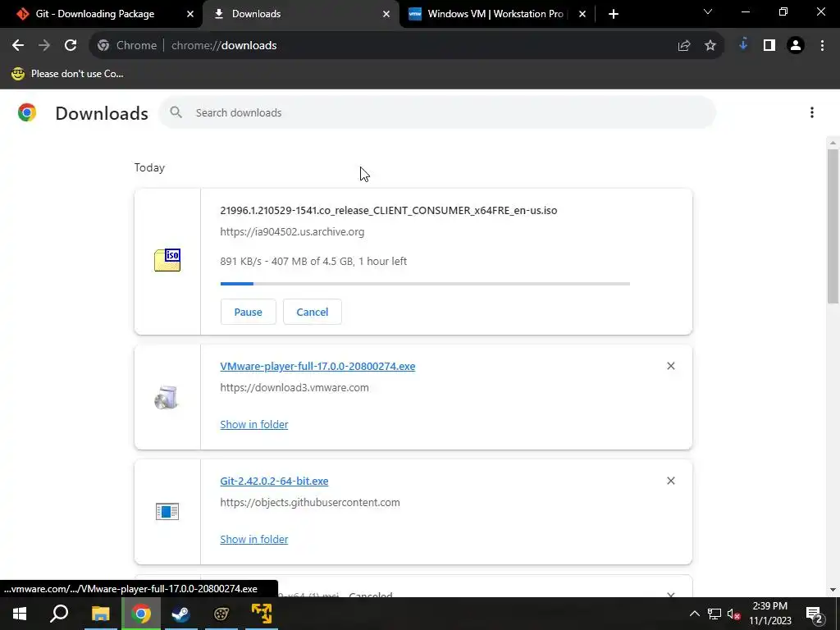Click the ISO download progress bar

coord(425,283)
